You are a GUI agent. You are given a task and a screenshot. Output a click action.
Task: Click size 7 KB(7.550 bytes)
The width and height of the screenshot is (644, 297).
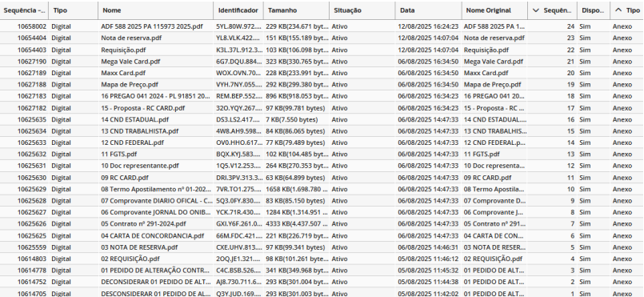tap(292, 119)
